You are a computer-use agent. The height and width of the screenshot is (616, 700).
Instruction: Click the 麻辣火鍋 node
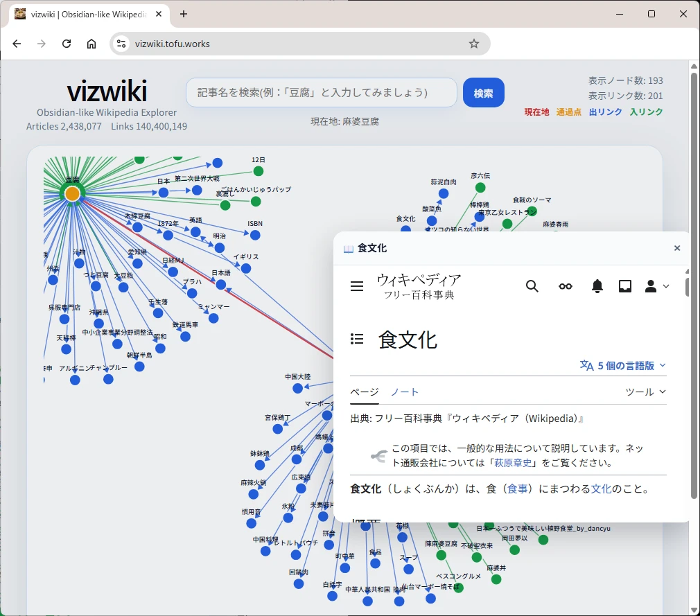(254, 494)
